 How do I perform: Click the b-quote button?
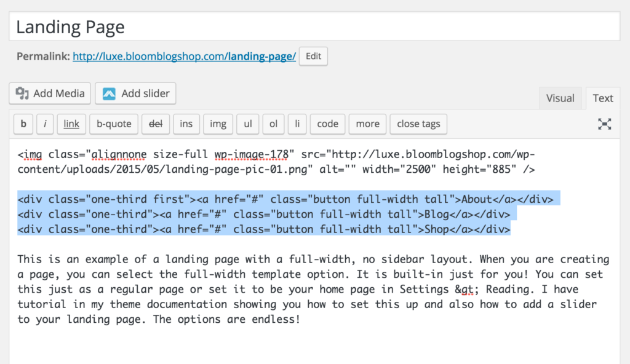coord(114,124)
